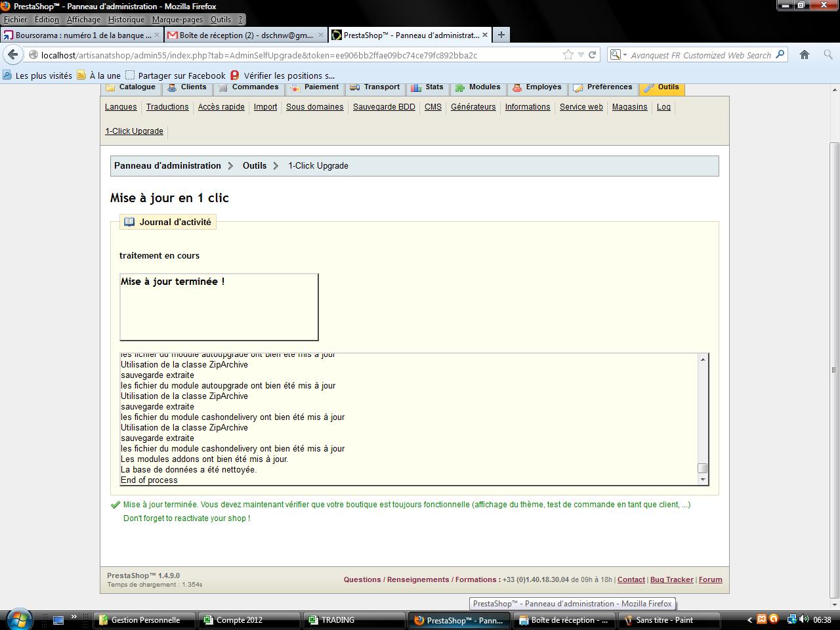Click the search go magnifier in search box
Screen dimensions: 840x630
coord(780,55)
